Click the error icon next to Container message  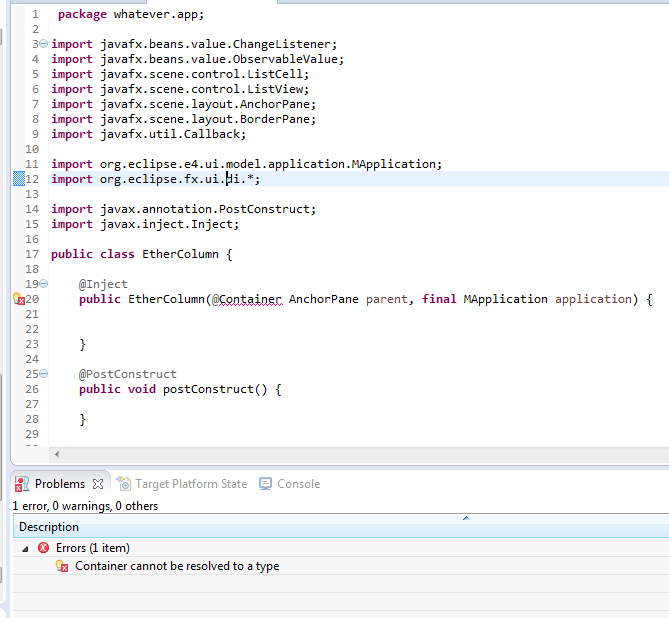[62, 566]
